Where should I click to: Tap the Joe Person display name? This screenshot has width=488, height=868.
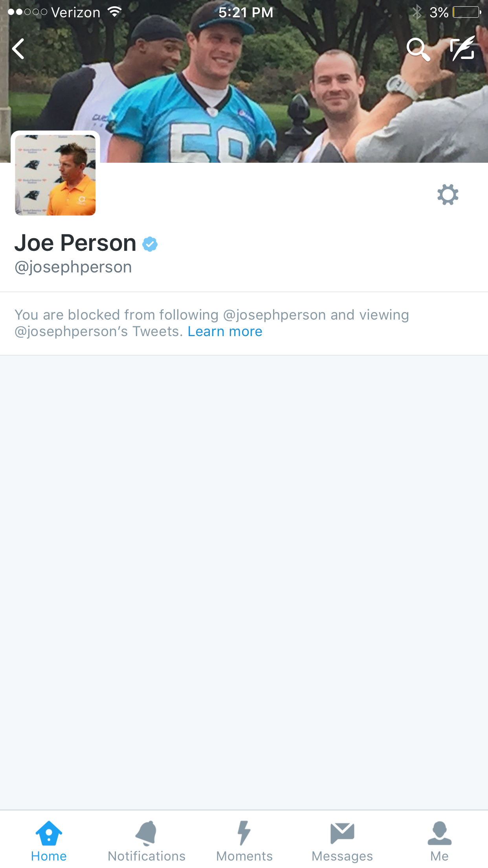(75, 243)
